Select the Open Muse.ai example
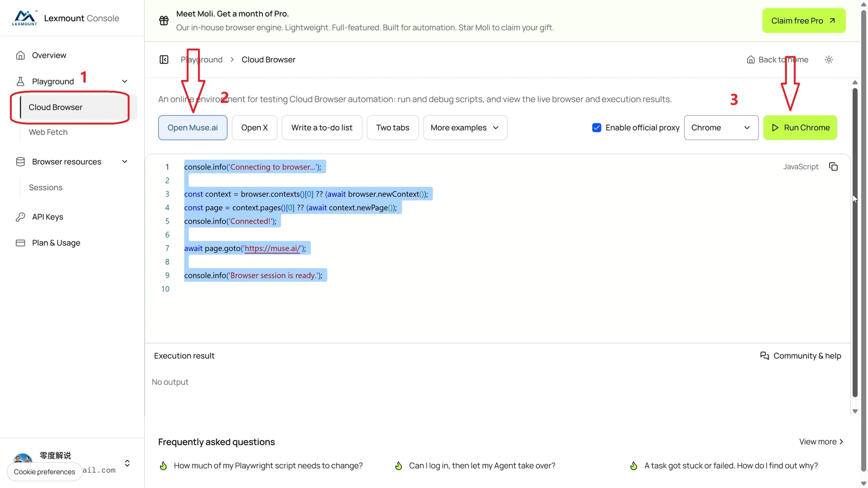The height and width of the screenshot is (488, 868). (193, 127)
